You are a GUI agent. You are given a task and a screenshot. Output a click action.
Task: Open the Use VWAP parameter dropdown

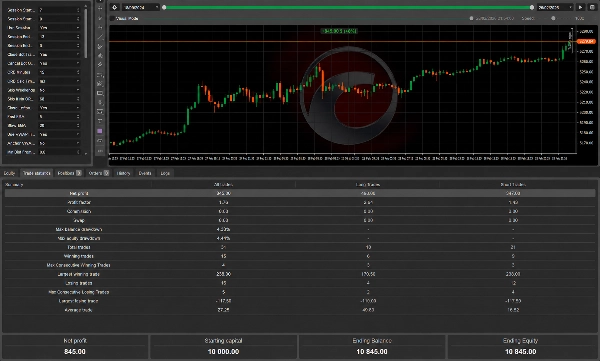point(59,134)
